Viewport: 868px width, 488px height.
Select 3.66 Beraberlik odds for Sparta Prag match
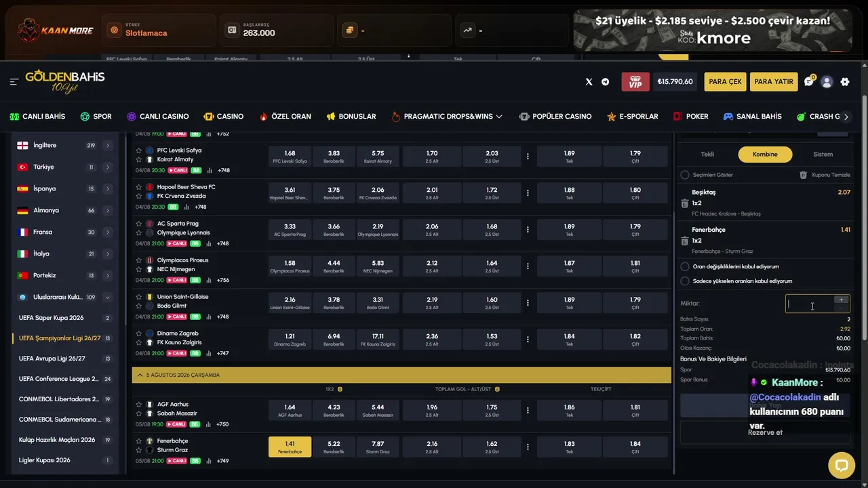click(x=334, y=230)
